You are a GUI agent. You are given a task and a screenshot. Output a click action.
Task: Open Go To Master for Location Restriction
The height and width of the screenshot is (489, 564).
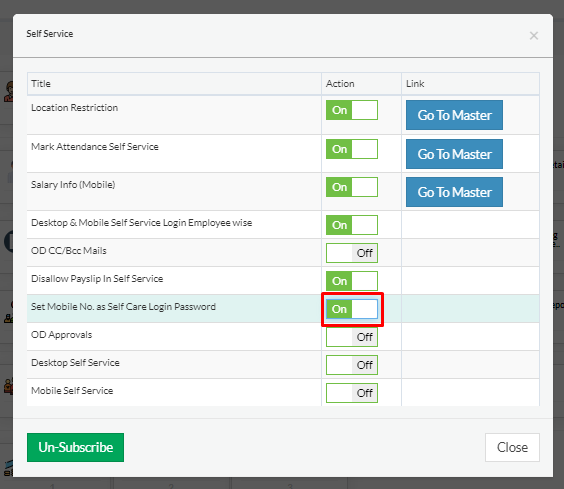pos(454,115)
